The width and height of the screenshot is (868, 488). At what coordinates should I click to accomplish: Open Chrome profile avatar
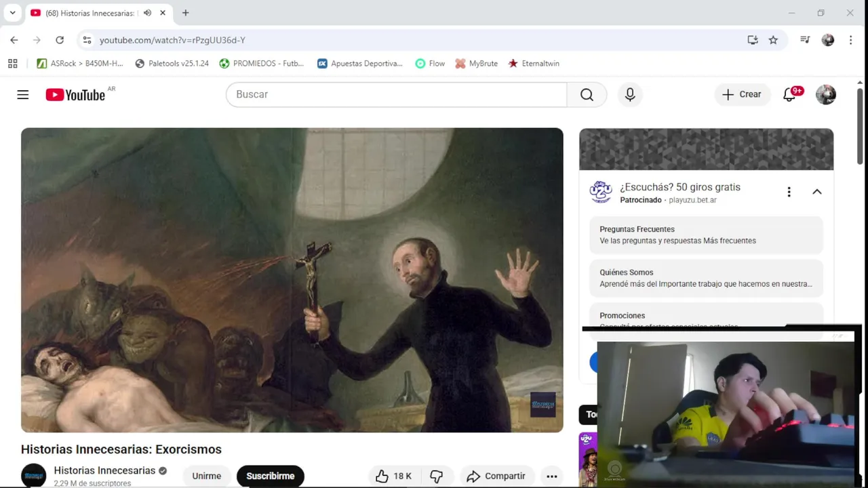point(828,40)
